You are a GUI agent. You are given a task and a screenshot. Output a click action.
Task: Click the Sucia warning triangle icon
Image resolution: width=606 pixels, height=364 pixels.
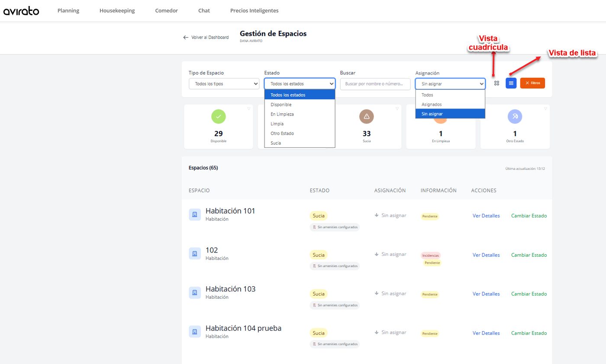pos(367,116)
